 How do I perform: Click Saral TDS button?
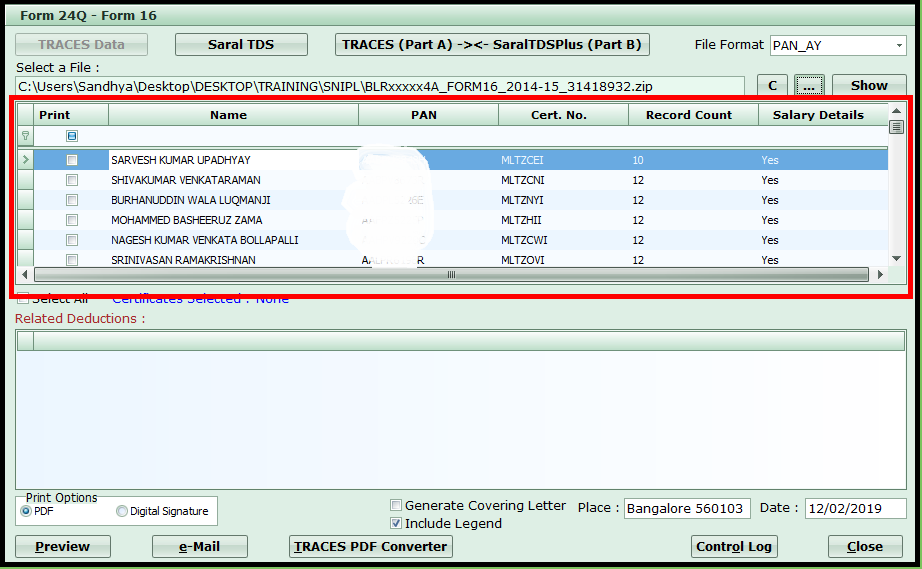(x=241, y=45)
